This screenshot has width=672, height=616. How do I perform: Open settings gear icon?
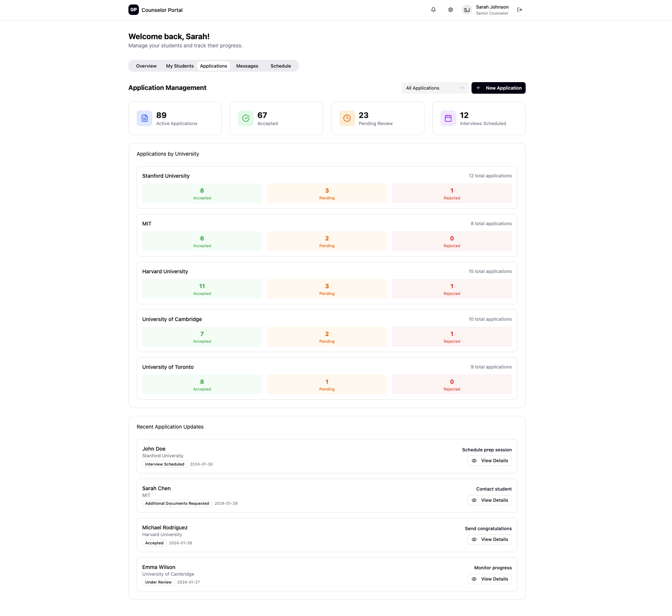pos(451,10)
